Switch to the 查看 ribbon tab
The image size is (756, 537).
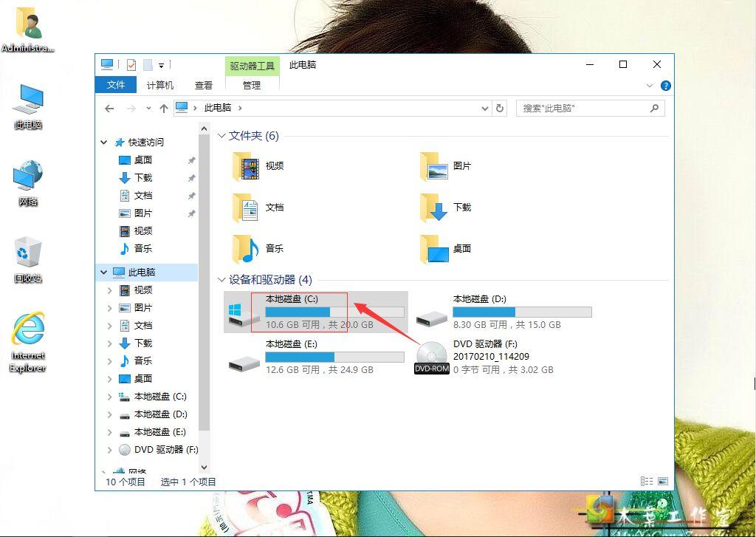click(204, 86)
